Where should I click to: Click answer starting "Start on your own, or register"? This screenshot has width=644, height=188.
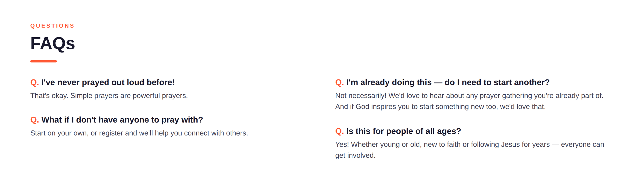[x=139, y=133]
